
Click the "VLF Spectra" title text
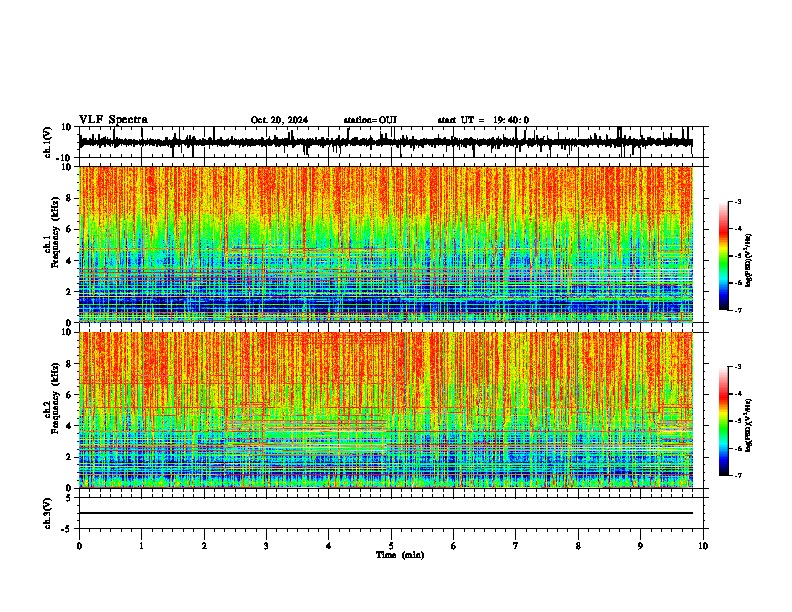[x=113, y=120]
